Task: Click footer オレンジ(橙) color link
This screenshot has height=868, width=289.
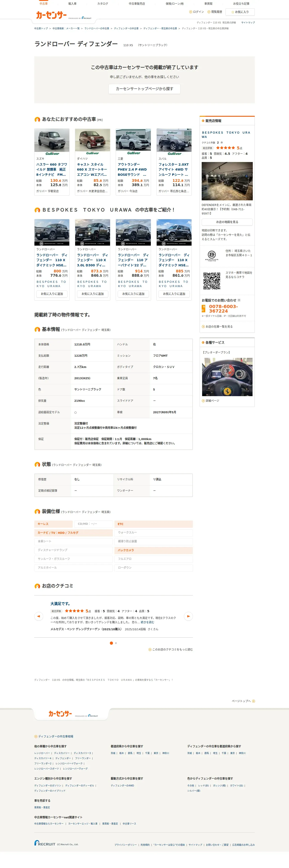Action: coord(219,786)
